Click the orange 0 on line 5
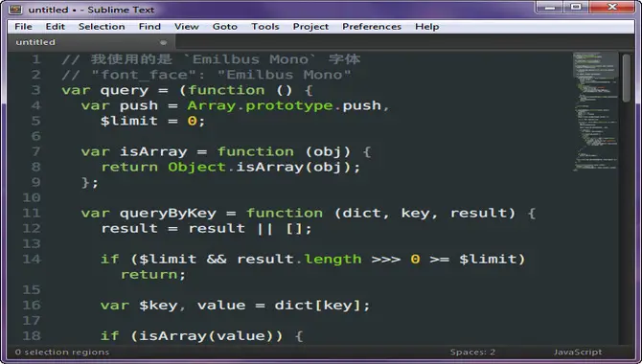Viewport: 642px width, 364px height. click(x=192, y=121)
